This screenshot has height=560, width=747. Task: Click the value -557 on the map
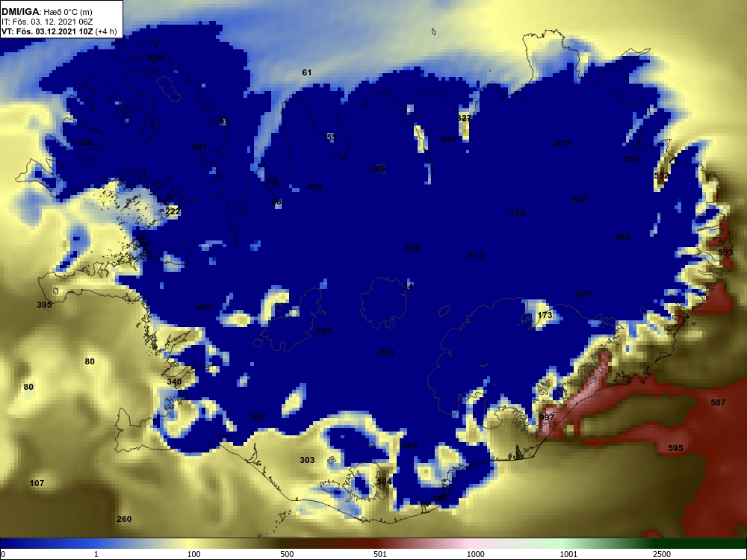coord(323,331)
